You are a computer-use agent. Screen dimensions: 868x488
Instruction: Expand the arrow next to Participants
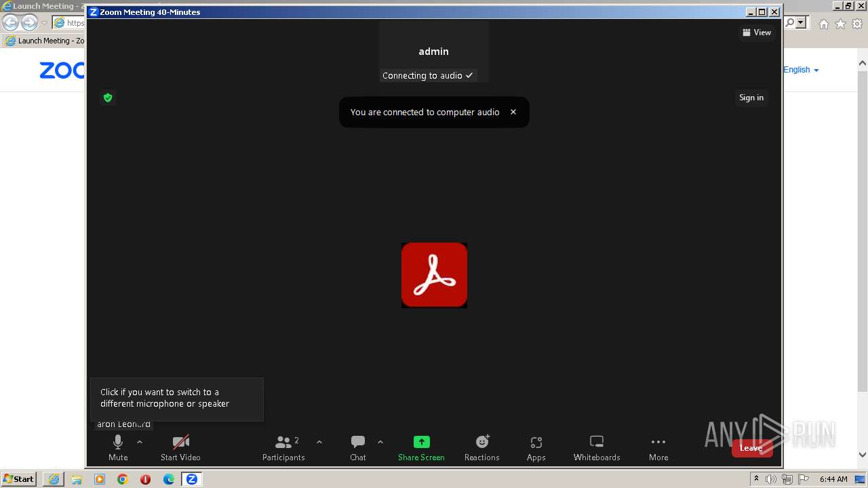[x=319, y=442]
